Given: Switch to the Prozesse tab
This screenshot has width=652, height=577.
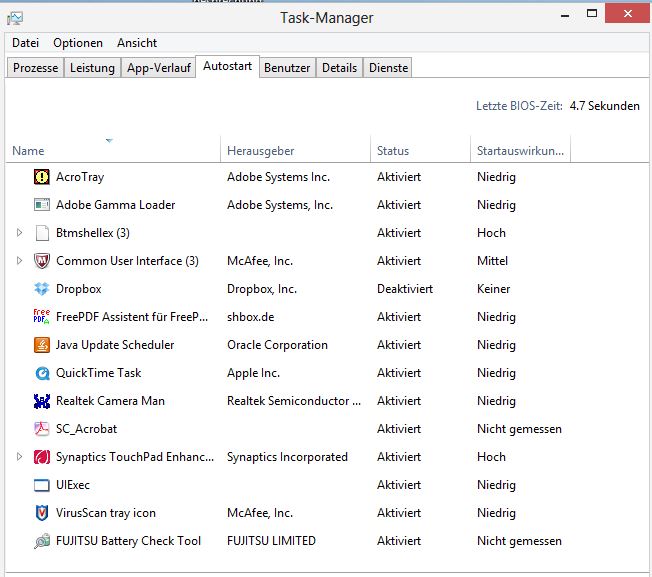Looking at the screenshot, I should 35,68.
